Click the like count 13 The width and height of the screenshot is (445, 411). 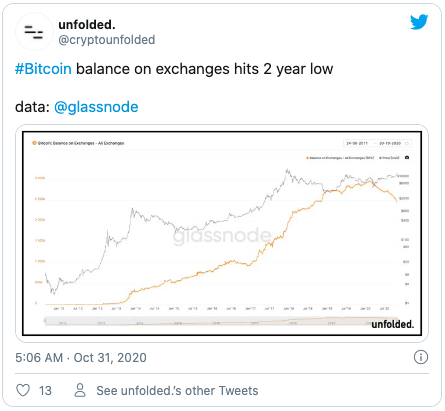45,391
